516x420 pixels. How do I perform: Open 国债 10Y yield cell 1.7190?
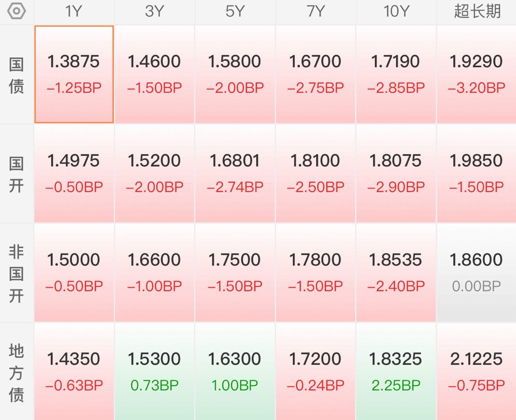pos(396,74)
